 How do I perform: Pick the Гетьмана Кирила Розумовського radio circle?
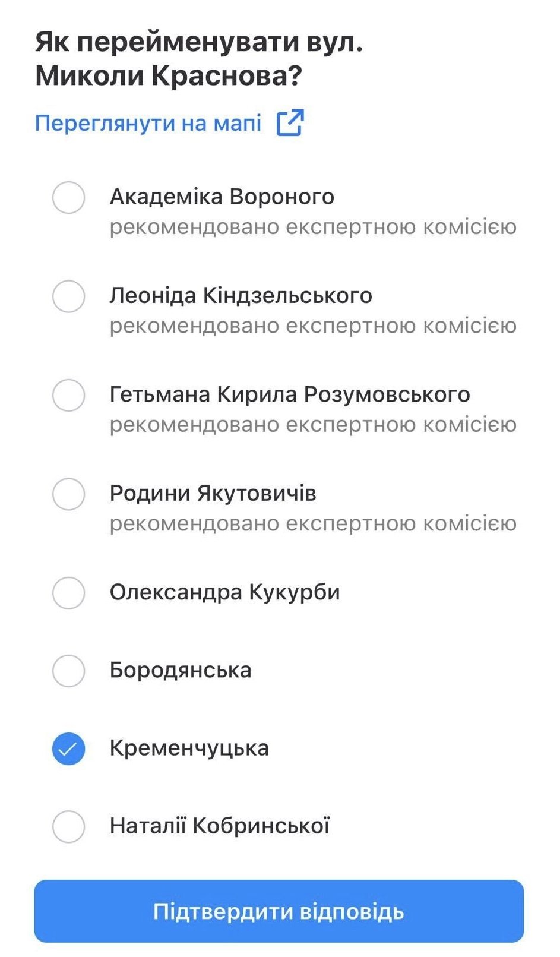click(x=68, y=395)
